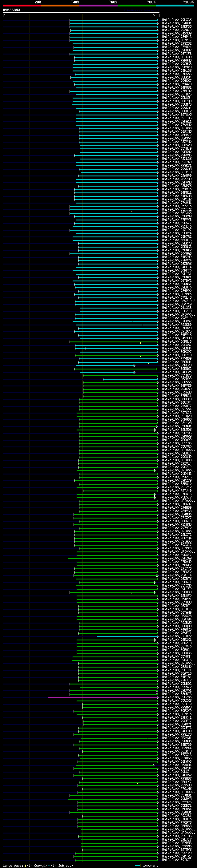Open hit UniRef100_B8B7G9
197x868 pixels.
[x=177, y=745]
